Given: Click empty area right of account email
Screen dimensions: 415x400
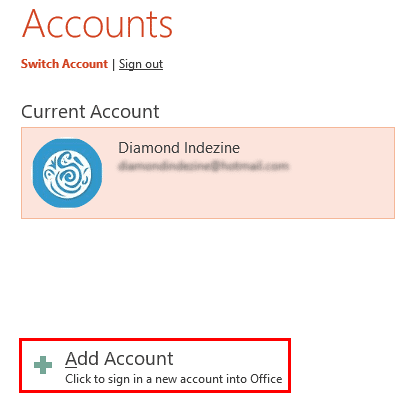Looking at the screenshot, I should click(x=340, y=167).
